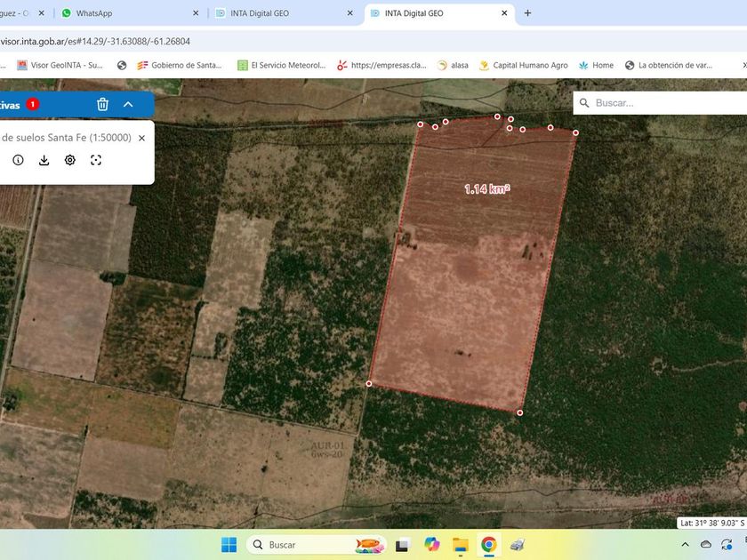The height and width of the screenshot is (560, 747).
Task: Show hidden system tray icons
Action: (685, 544)
